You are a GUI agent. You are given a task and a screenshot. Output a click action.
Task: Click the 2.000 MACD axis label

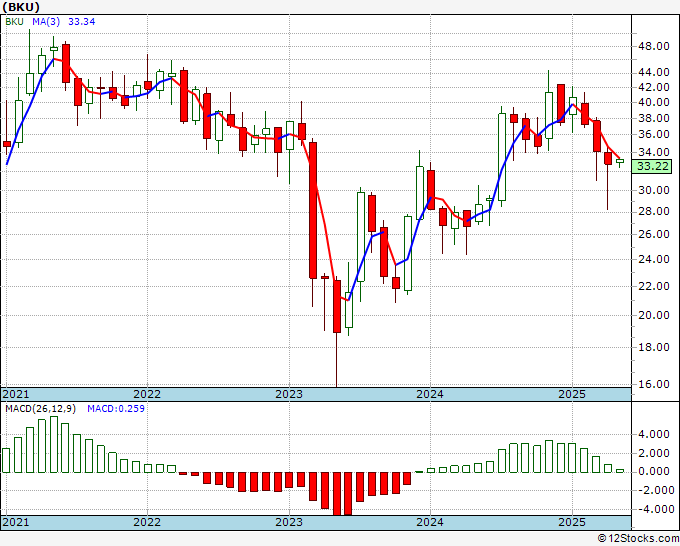(x=656, y=453)
